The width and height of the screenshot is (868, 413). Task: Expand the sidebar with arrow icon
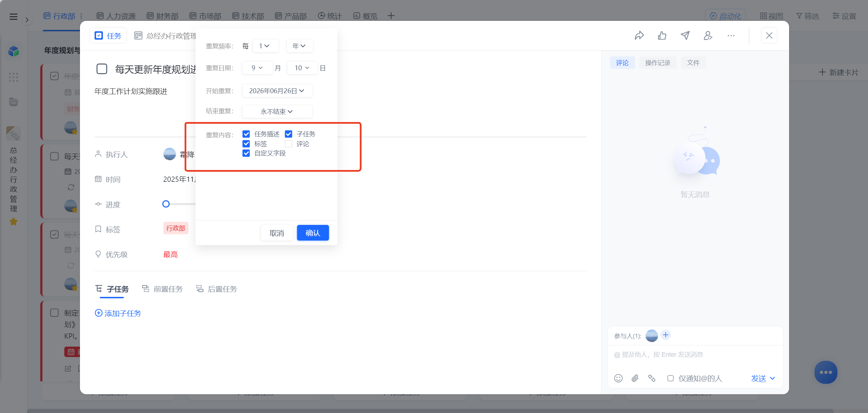[x=27, y=20]
